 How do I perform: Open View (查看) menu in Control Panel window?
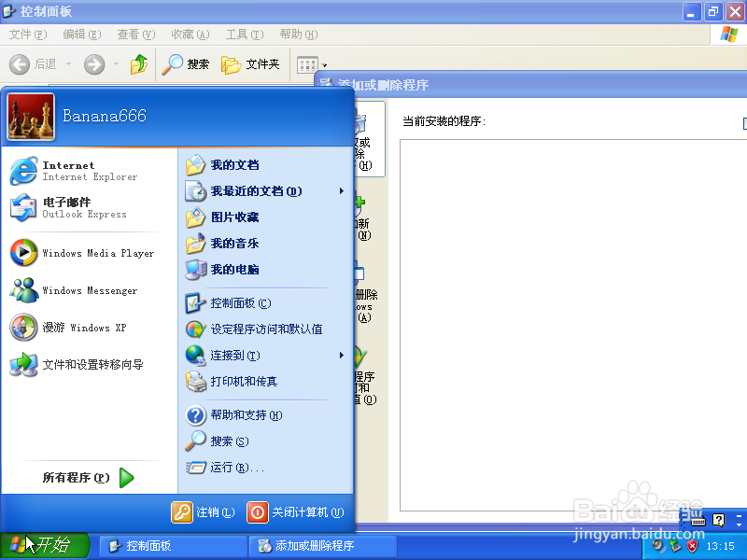click(136, 35)
